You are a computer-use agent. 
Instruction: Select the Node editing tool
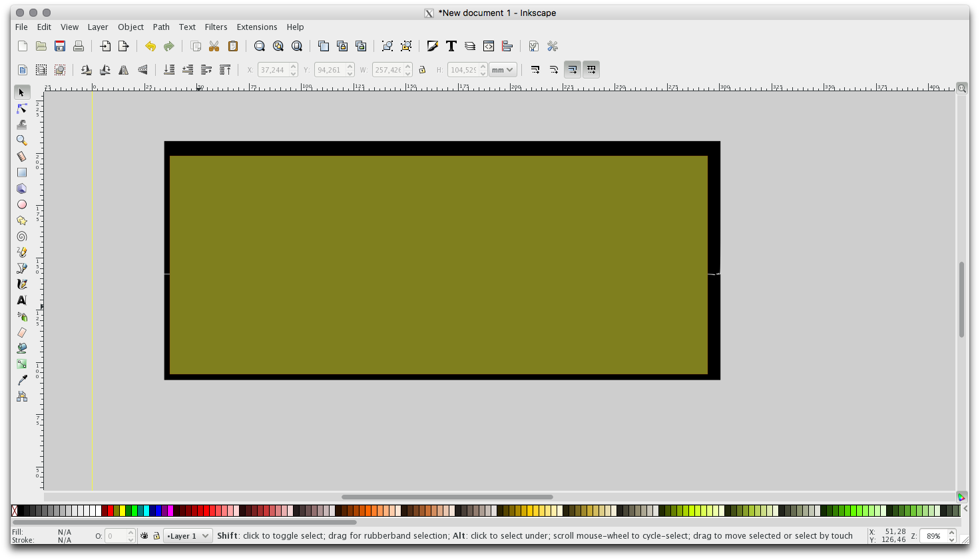(x=22, y=109)
